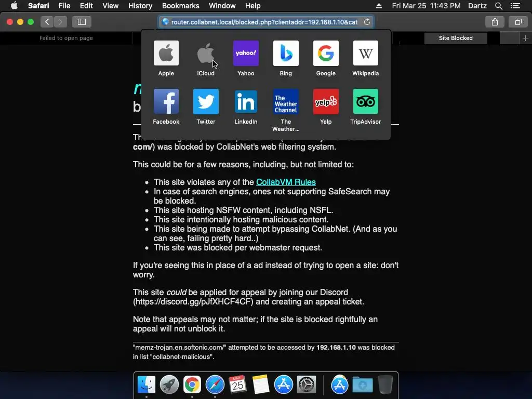Screen dimensions: 532x399
Task: Open the Apple menu
Action: (x=14, y=6)
